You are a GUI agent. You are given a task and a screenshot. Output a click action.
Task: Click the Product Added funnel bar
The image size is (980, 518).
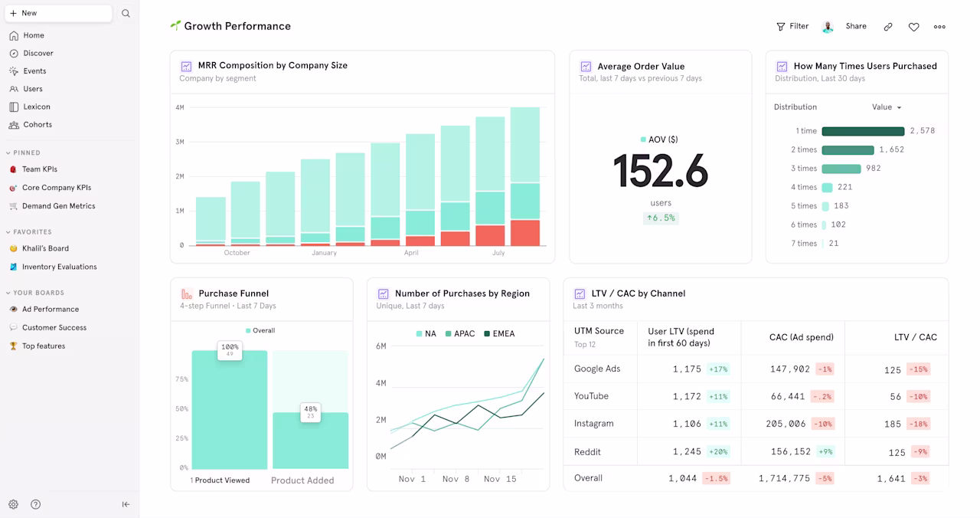pyautogui.click(x=311, y=441)
